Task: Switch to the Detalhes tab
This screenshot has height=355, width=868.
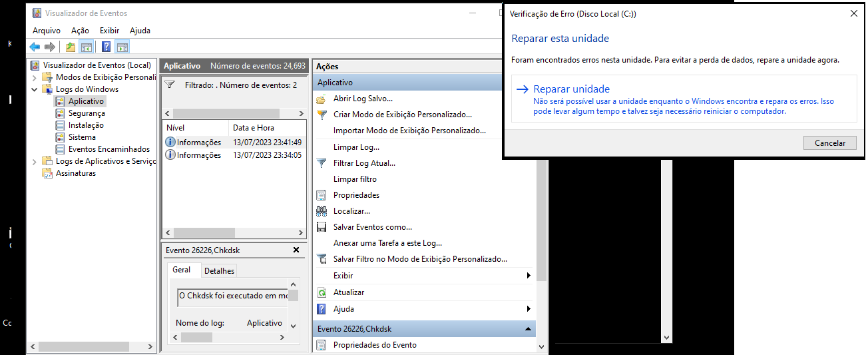Action: pos(219,271)
